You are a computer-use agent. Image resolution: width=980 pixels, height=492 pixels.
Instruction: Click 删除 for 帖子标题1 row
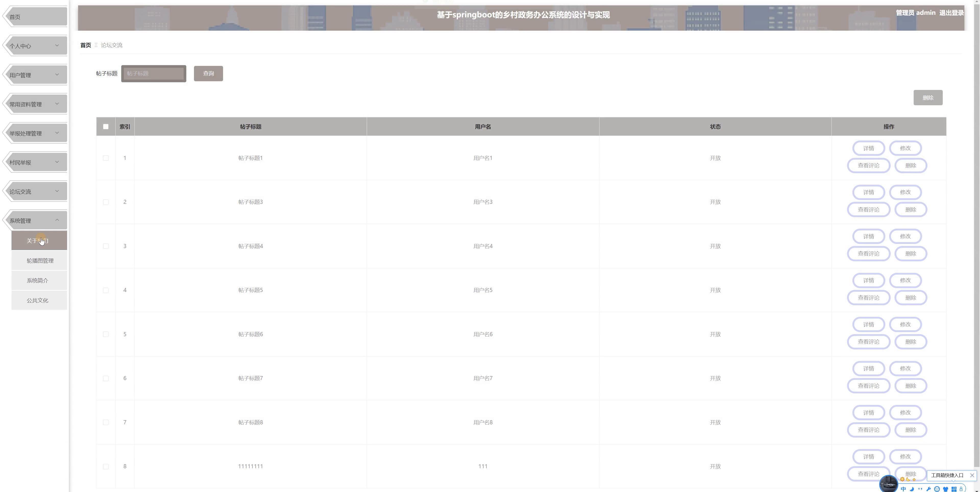click(x=911, y=165)
